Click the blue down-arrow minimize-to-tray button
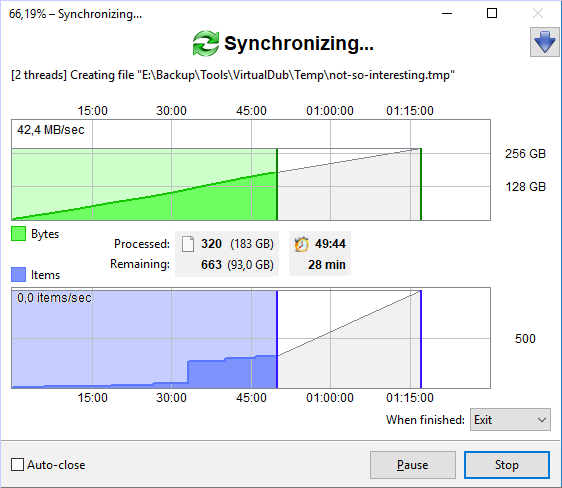 coord(545,42)
